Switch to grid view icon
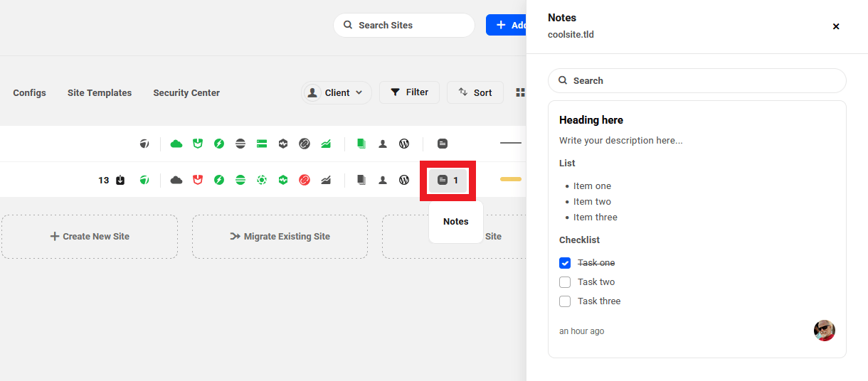868x381 pixels. tap(520, 92)
